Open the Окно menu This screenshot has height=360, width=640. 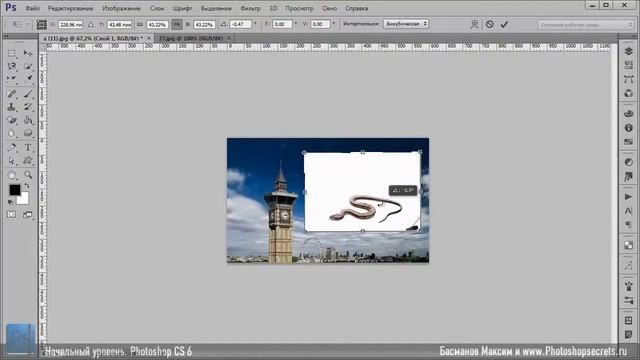point(329,8)
